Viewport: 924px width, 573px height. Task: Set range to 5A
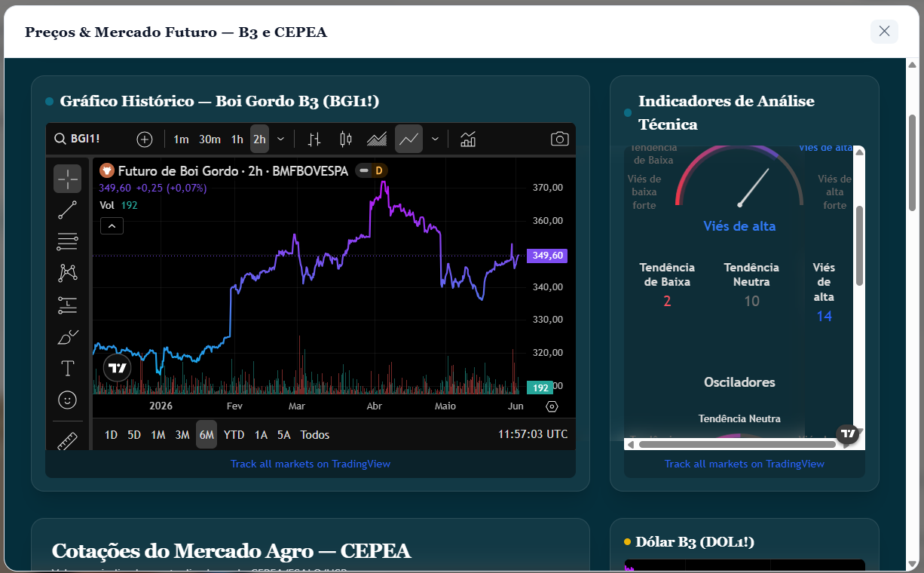[283, 435]
